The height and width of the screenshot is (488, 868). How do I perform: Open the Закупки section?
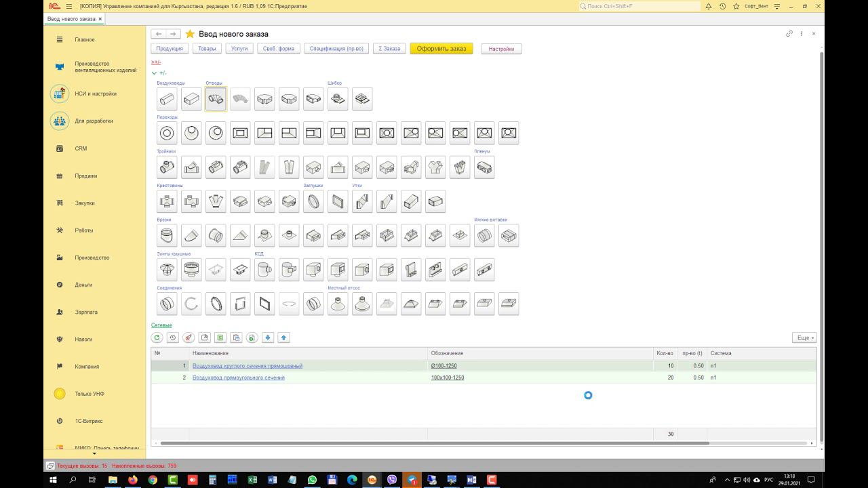pos(85,203)
